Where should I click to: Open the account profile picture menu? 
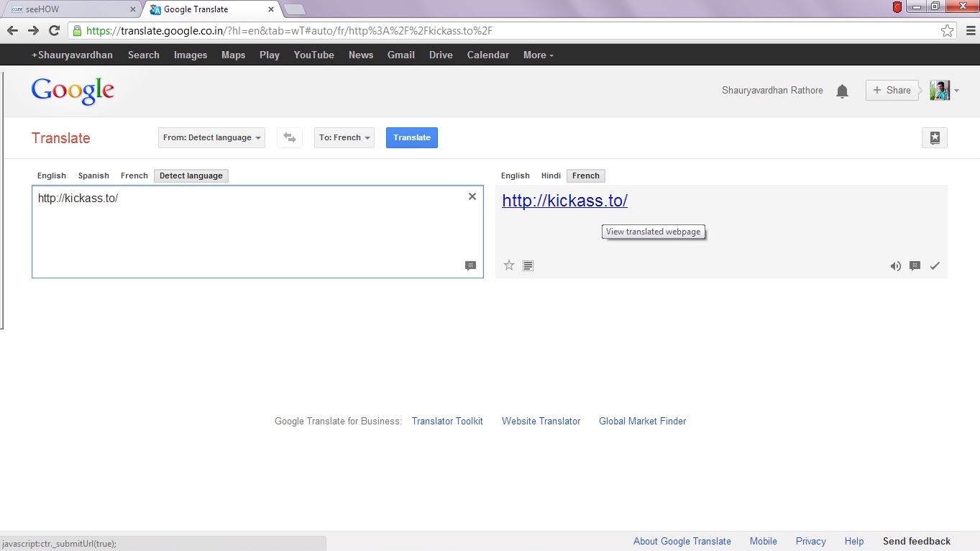(940, 90)
